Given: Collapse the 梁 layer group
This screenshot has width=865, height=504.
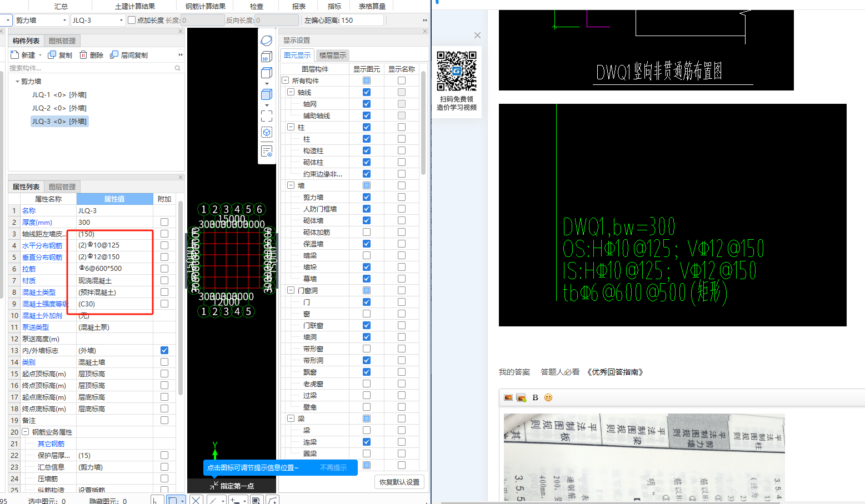Looking at the screenshot, I should (291, 419).
